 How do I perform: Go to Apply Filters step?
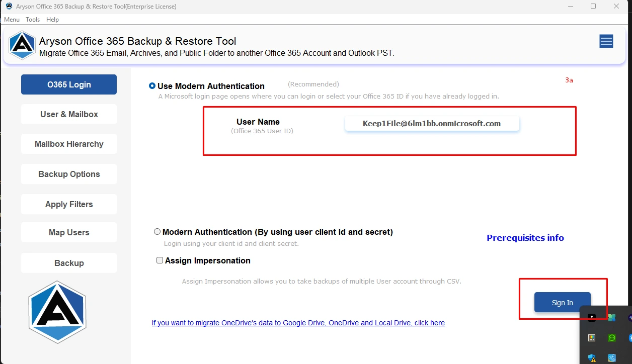69,204
